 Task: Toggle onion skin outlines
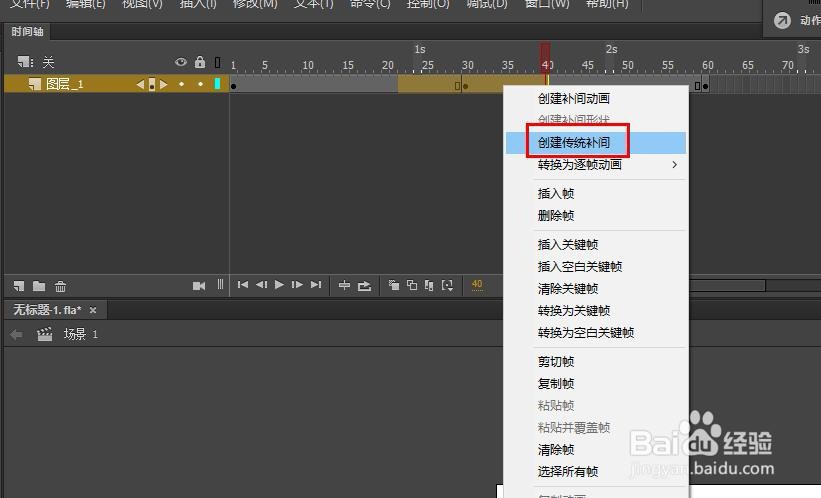coord(412,285)
